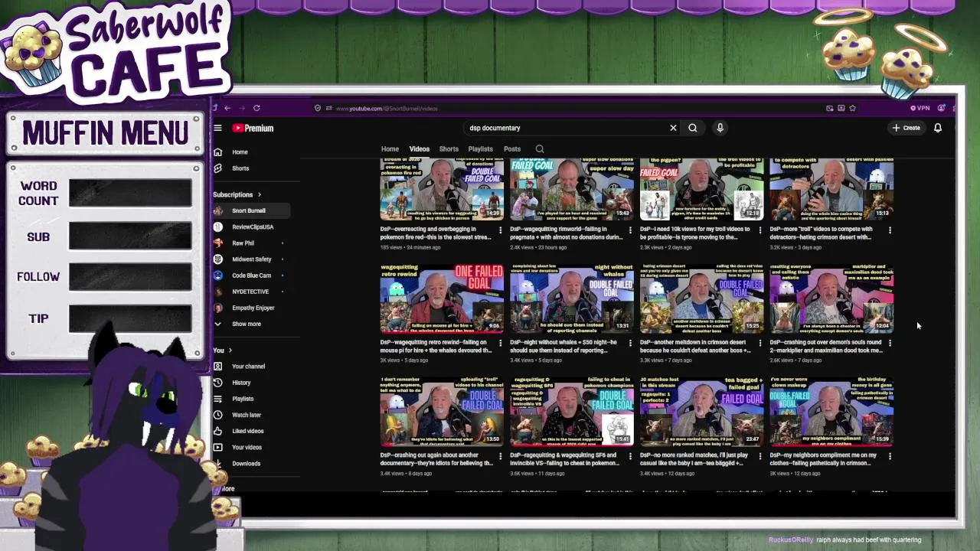Screen dimensions: 980x551
Task: Switch to the channel Home tab
Action: (x=390, y=149)
